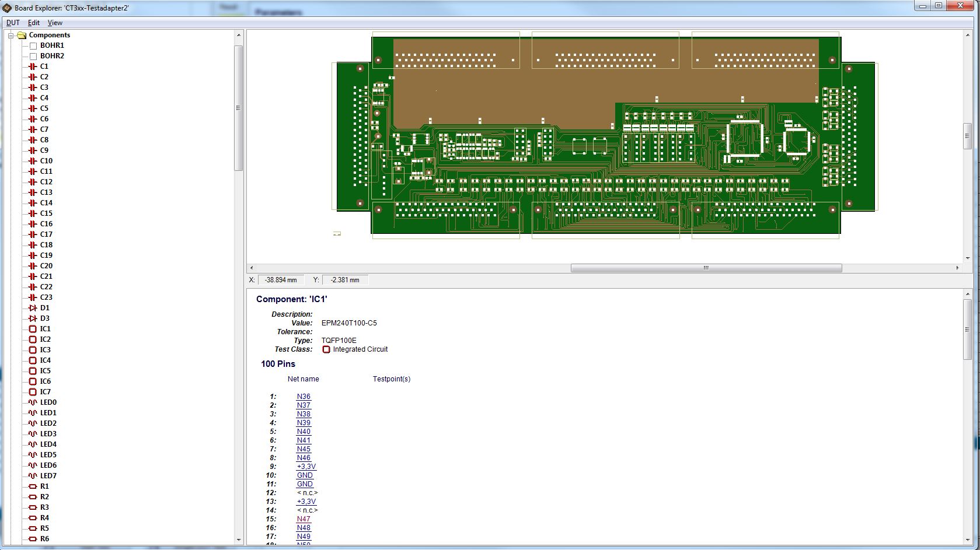The width and height of the screenshot is (980, 550).
Task: Click the board view horizontal scrollbar thumb
Action: point(706,268)
